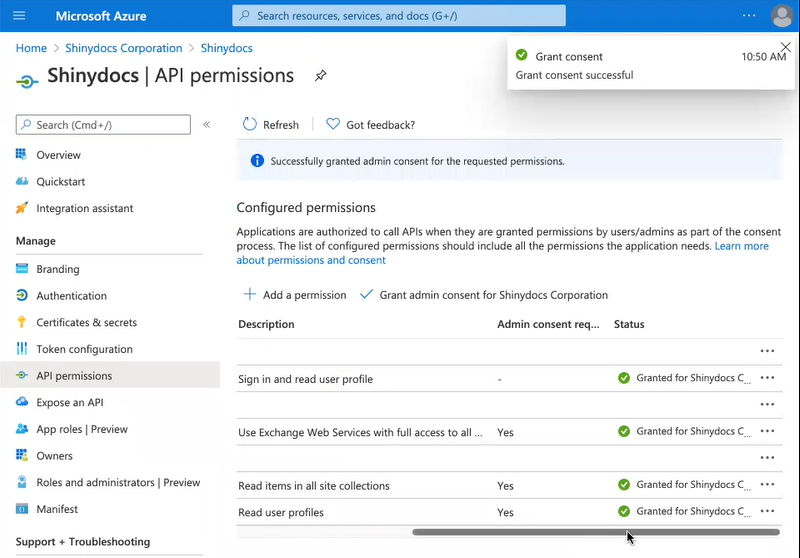Click the Add a permission plus button
This screenshot has width=800, height=558.
[250, 295]
